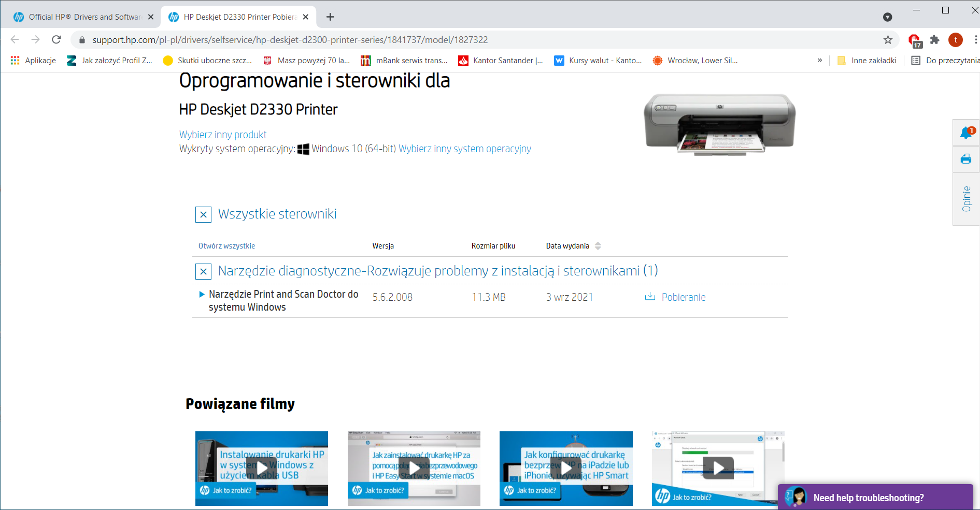Image resolution: width=980 pixels, height=510 pixels.
Task: Click version number 5.6.2.008
Action: coord(392,297)
